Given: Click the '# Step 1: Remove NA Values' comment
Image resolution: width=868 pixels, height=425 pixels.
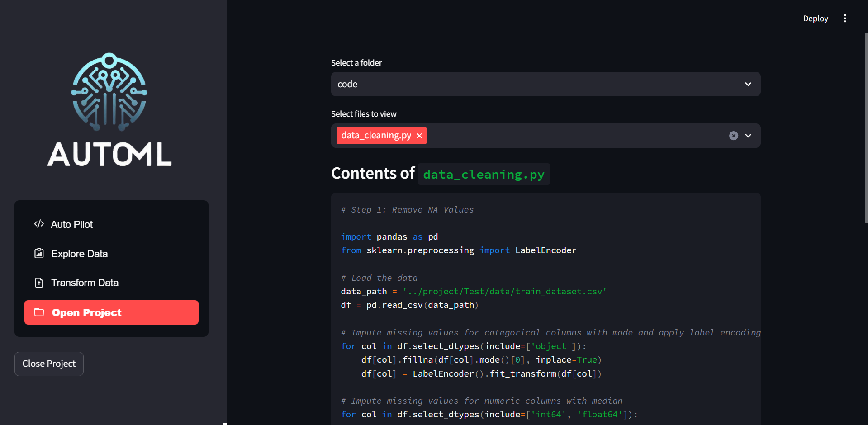Looking at the screenshot, I should [x=407, y=210].
